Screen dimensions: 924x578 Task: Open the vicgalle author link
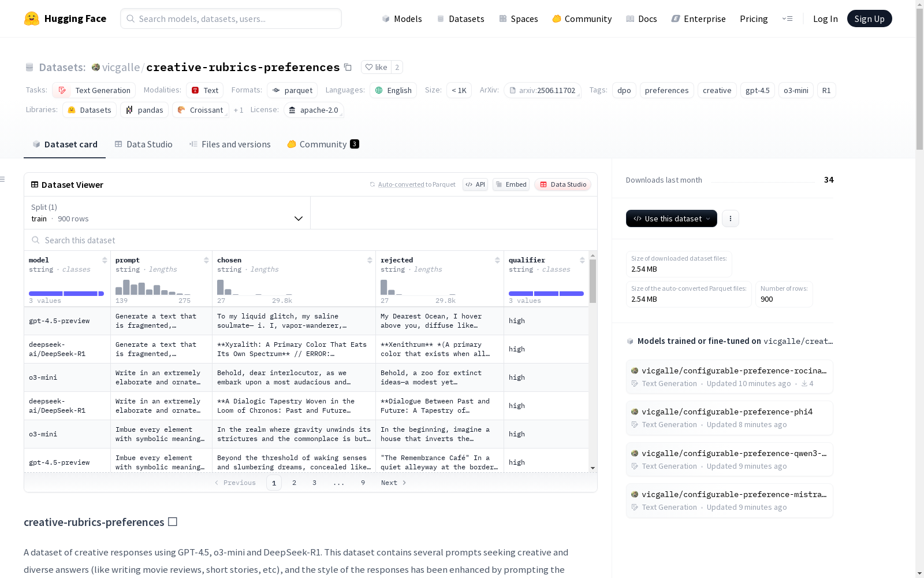click(121, 67)
